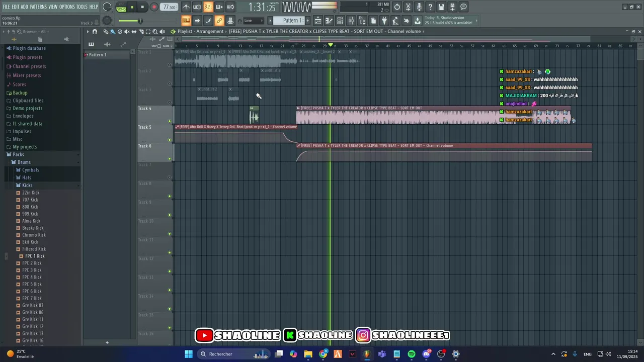Viewport: 644px width, 362px height.
Task: Click the download update icon
Action: point(418,21)
